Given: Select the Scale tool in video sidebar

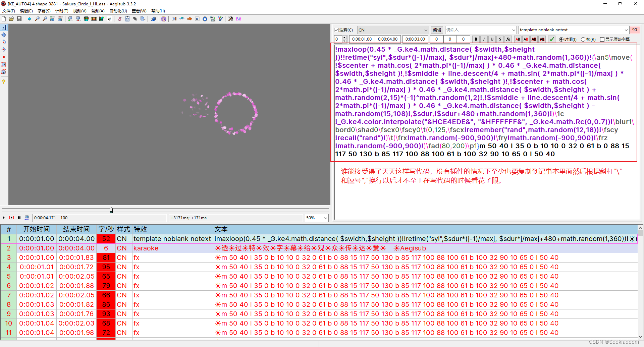Looking at the screenshot, I should coord(4,57).
